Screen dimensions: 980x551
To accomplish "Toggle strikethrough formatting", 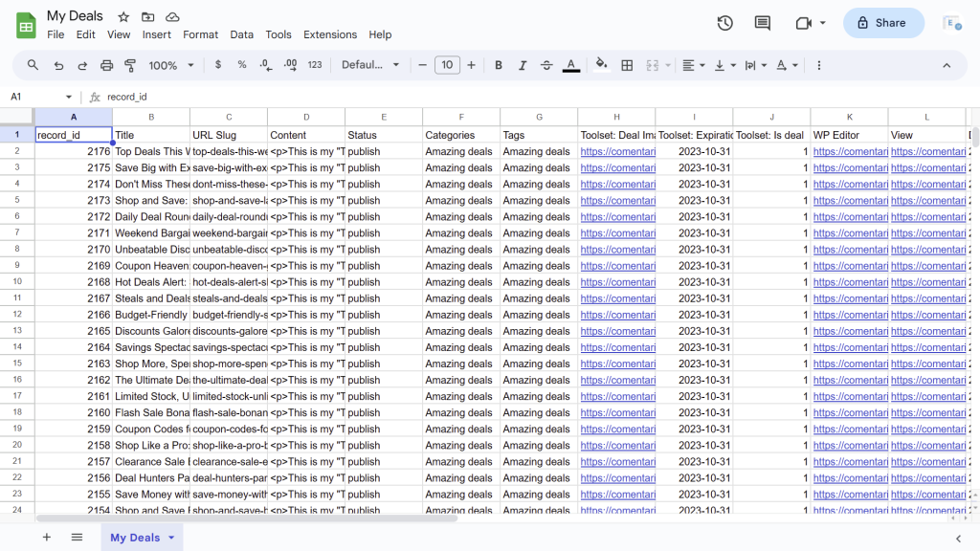I will 546,65.
